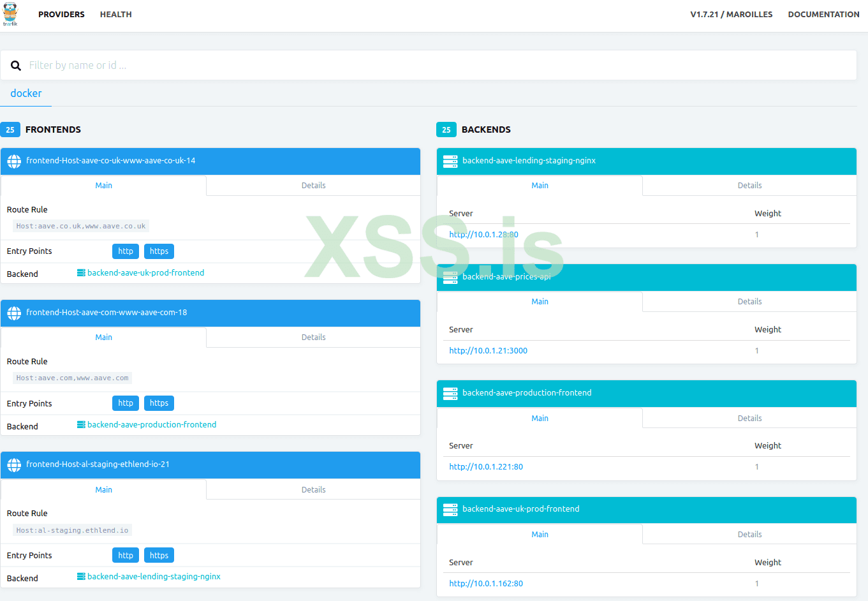Click globe icon on frontend-Host-aave-com card
Image resolution: width=868 pixels, height=601 pixels.
tap(14, 313)
